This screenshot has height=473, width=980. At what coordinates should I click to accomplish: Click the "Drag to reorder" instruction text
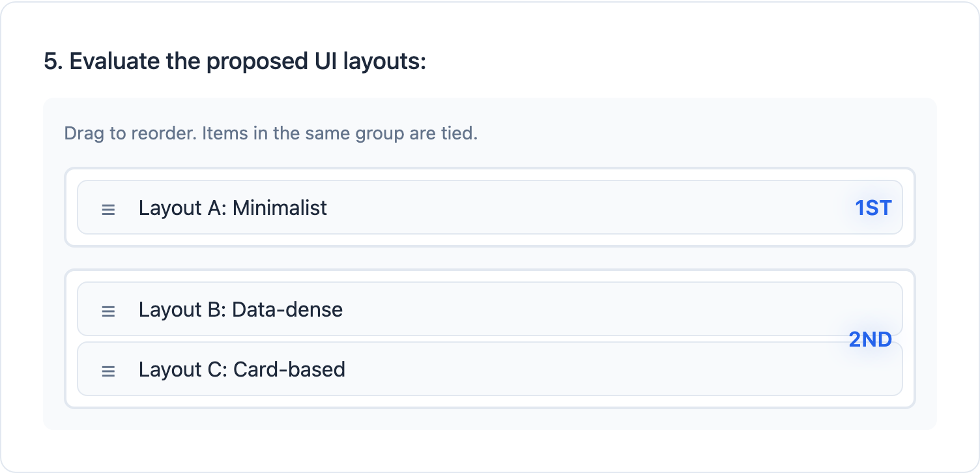(270, 134)
